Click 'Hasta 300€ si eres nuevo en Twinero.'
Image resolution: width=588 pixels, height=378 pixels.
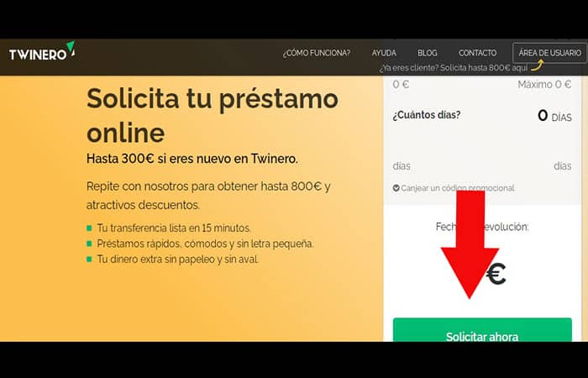192,159
